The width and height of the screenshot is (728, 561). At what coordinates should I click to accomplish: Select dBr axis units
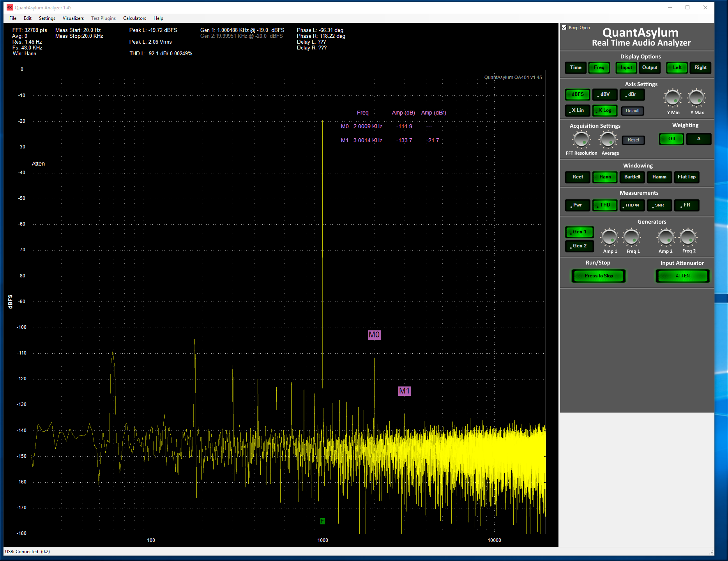(632, 94)
